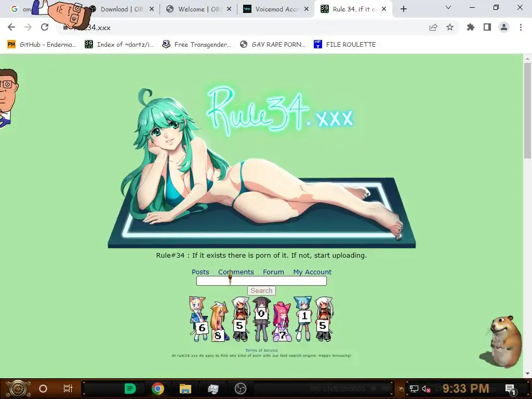Close the Welcome | OBS tab

[229, 9]
